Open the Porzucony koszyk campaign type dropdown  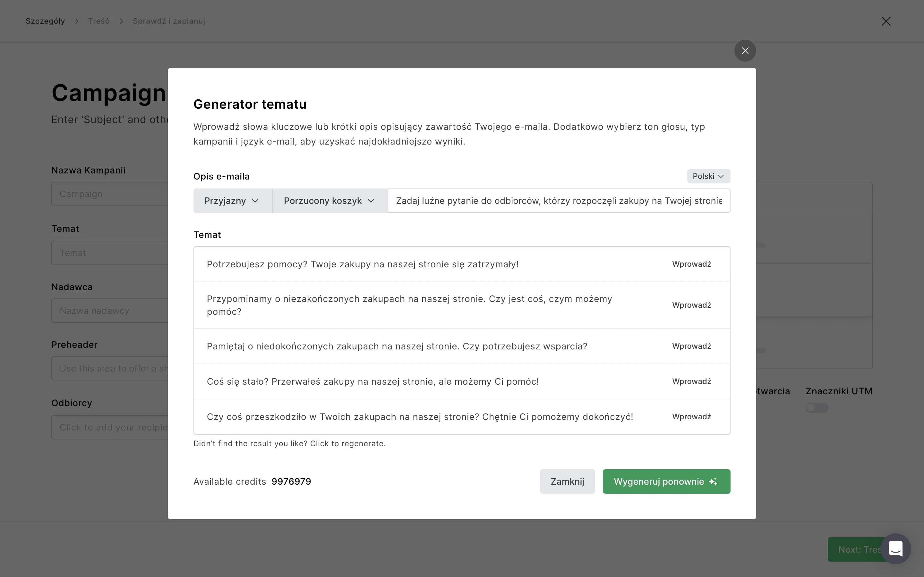pyautogui.click(x=329, y=201)
